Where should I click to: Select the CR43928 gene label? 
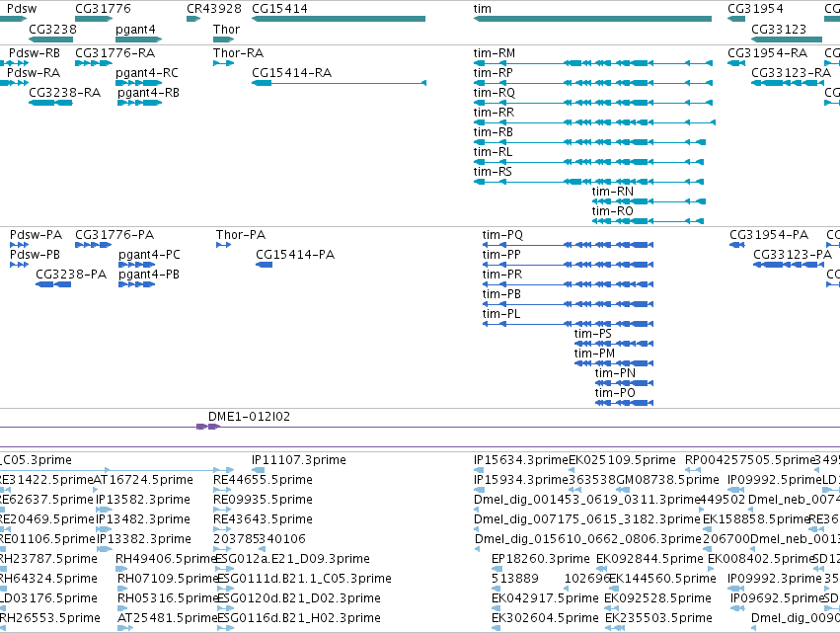click(214, 9)
